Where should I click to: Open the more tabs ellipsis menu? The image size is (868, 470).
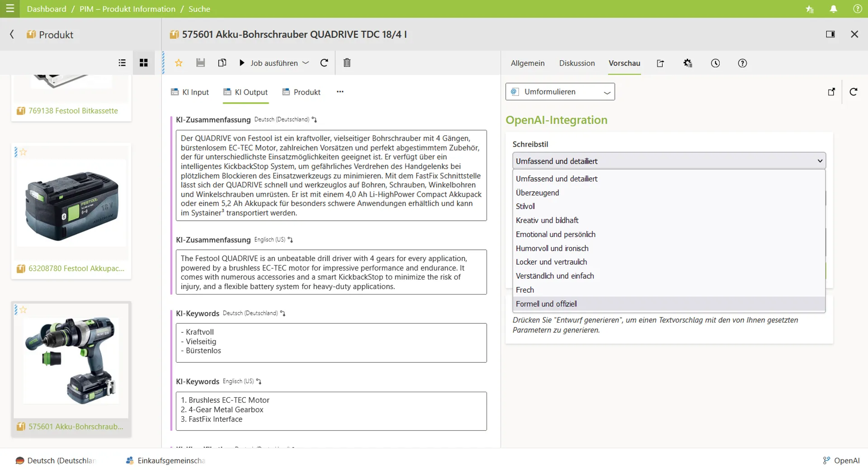(x=340, y=92)
